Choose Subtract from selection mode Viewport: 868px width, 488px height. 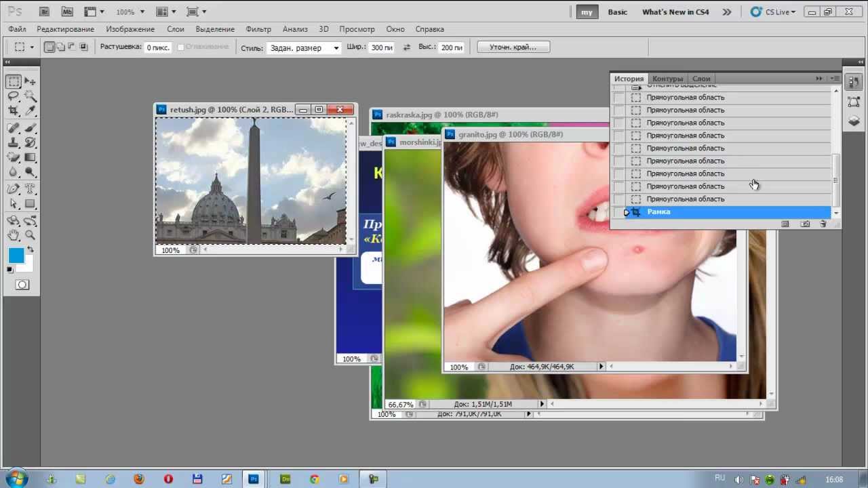[x=72, y=47]
